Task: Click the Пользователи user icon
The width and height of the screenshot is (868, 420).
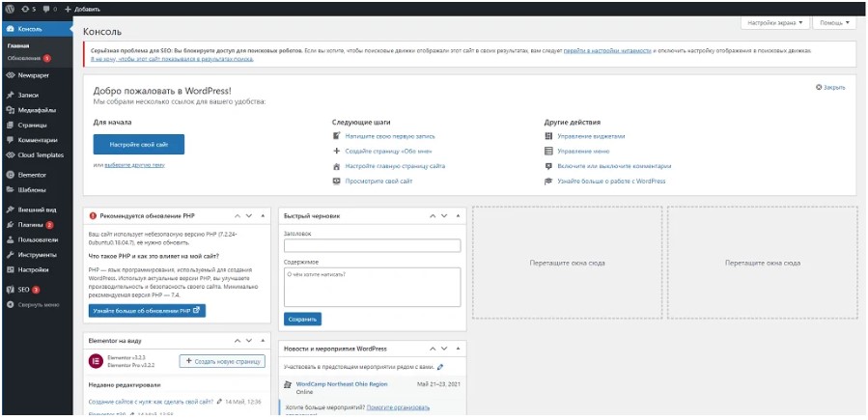Action: click(10, 240)
